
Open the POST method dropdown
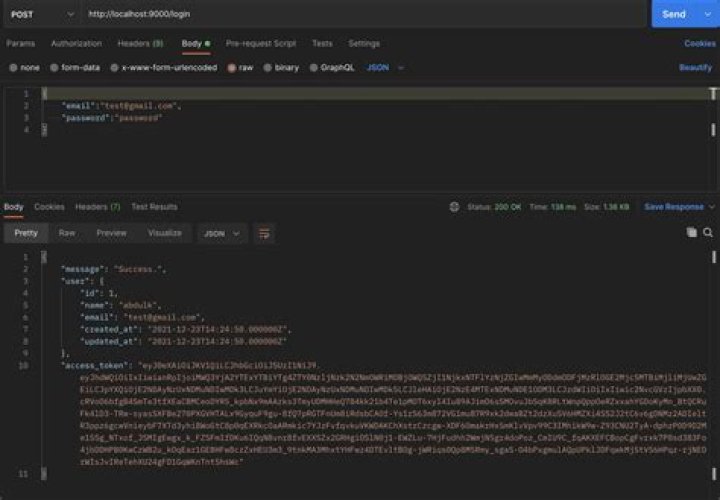click(42, 14)
